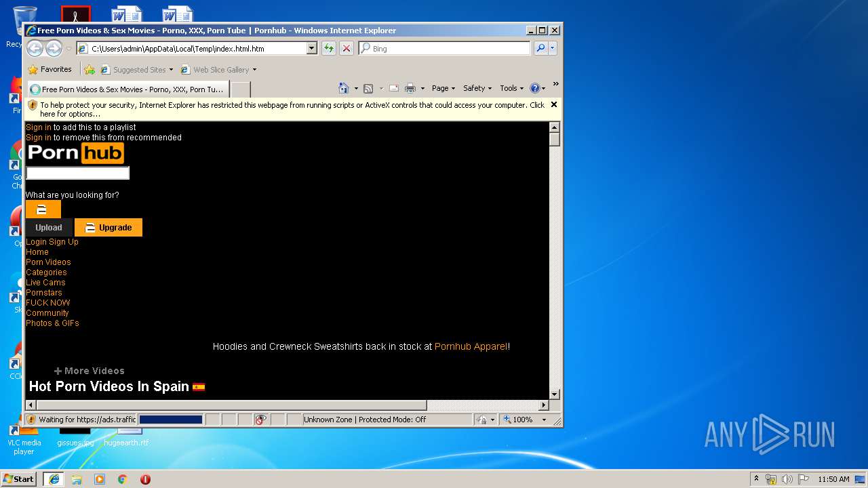Viewport: 868px width, 488px height.
Task: Open Windows Explorer from the taskbar
Action: pos(77,479)
